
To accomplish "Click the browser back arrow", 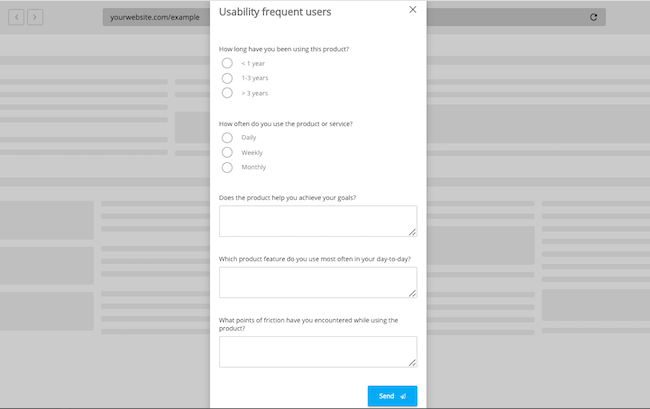I will [16, 17].
